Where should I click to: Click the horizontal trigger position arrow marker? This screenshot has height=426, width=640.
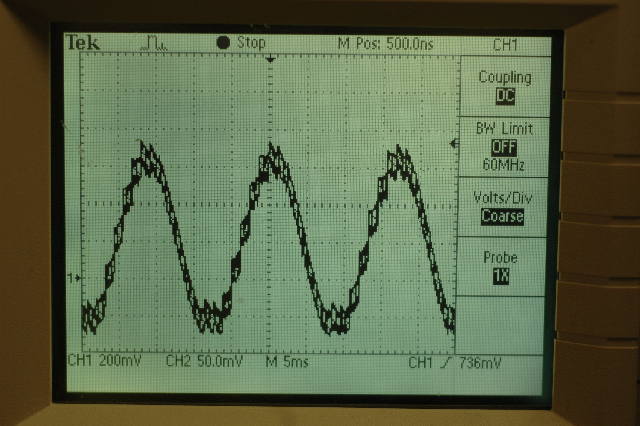(x=270, y=60)
